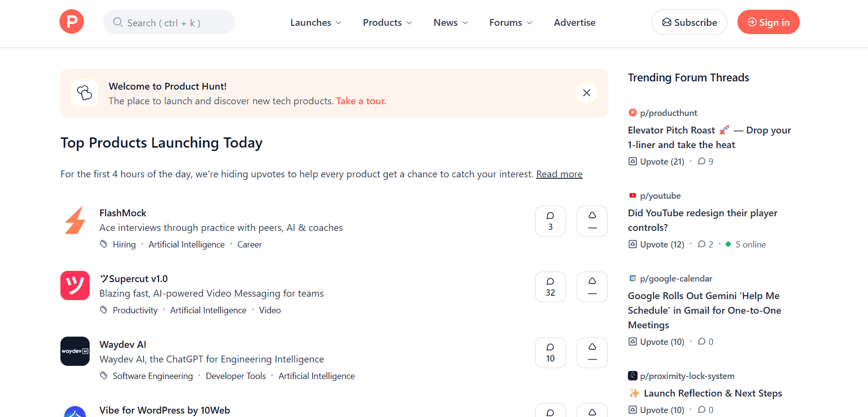Expand the Forums dropdown menu
Image resolution: width=868 pixels, height=417 pixels.
pos(510,22)
